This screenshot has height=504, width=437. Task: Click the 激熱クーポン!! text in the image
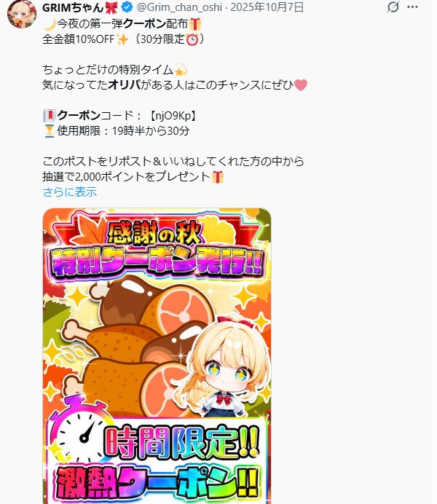pyautogui.click(x=157, y=483)
